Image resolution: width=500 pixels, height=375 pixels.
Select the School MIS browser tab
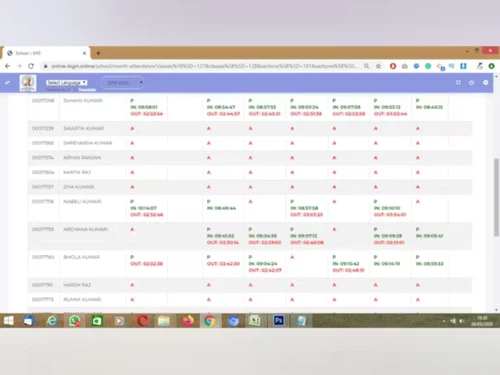pyautogui.click(x=46, y=53)
